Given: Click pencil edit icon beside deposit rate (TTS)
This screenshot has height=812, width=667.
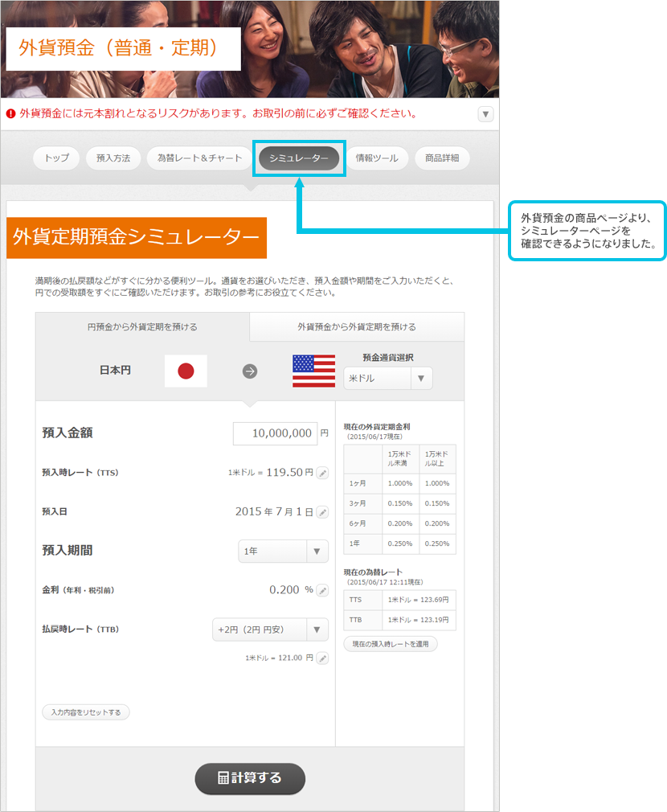Looking at the screenshot, I should point(322,473).
